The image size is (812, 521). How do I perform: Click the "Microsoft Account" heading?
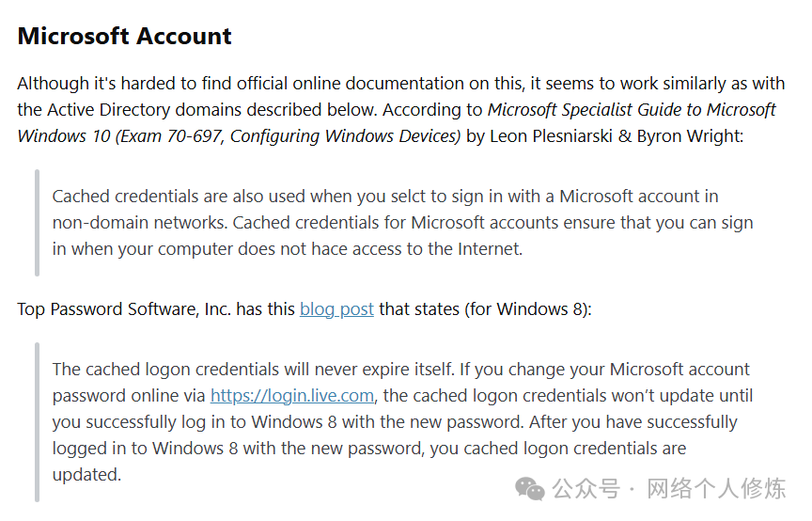(x=124, y=37)
